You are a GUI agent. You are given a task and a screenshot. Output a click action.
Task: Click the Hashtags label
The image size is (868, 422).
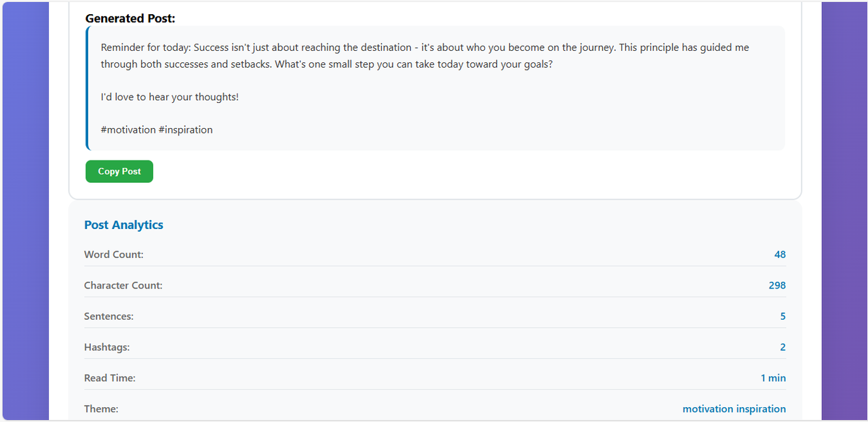pos(106,347)
